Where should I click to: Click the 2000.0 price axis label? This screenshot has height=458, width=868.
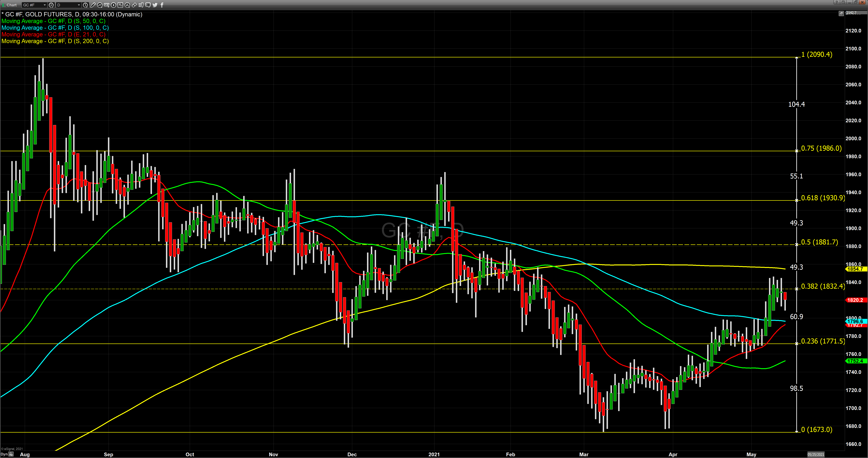pos(853,139)
